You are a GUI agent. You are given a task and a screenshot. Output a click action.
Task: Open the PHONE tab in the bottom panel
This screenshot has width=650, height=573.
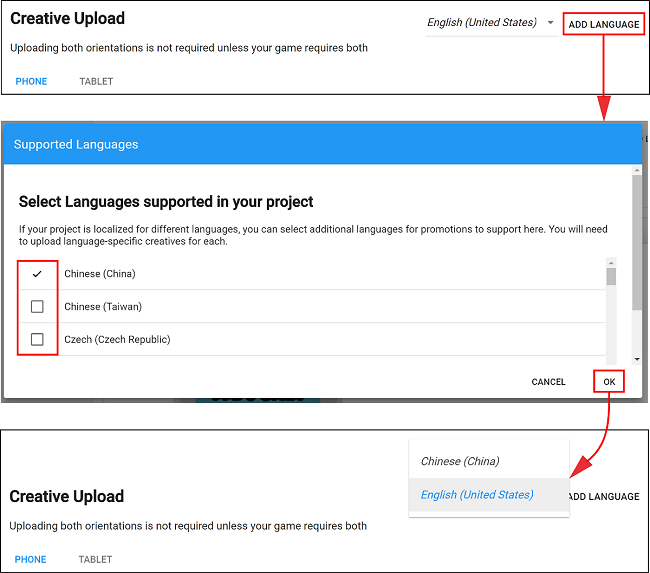click(30, 559)
